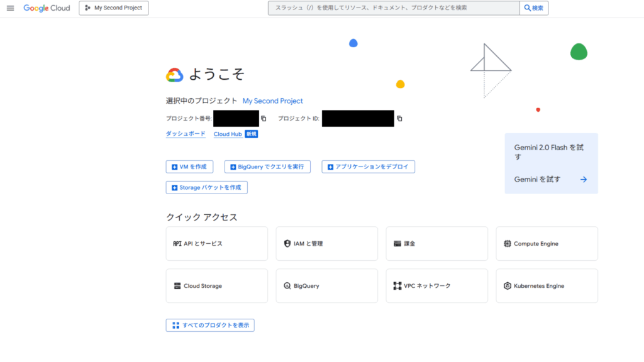Copy the project ID using copy icon

[399, 119]
